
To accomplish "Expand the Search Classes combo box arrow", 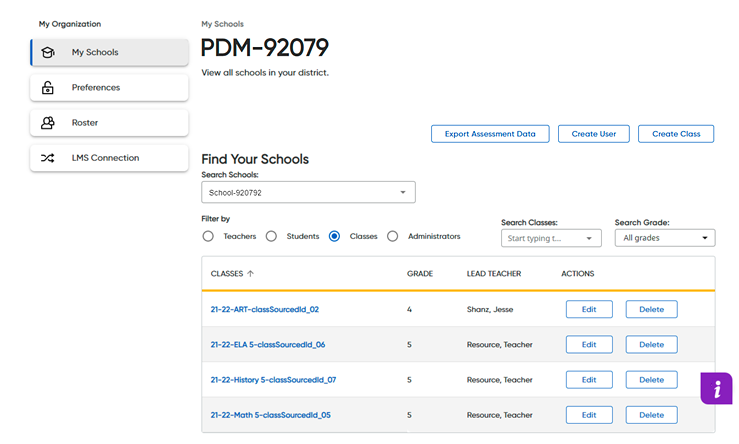I will (589, 238).
